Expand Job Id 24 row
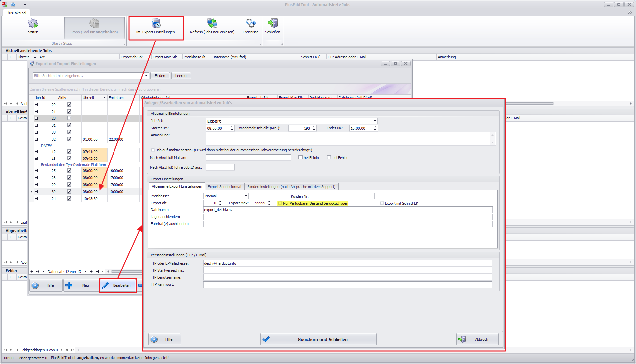 [x=36, y=198]
